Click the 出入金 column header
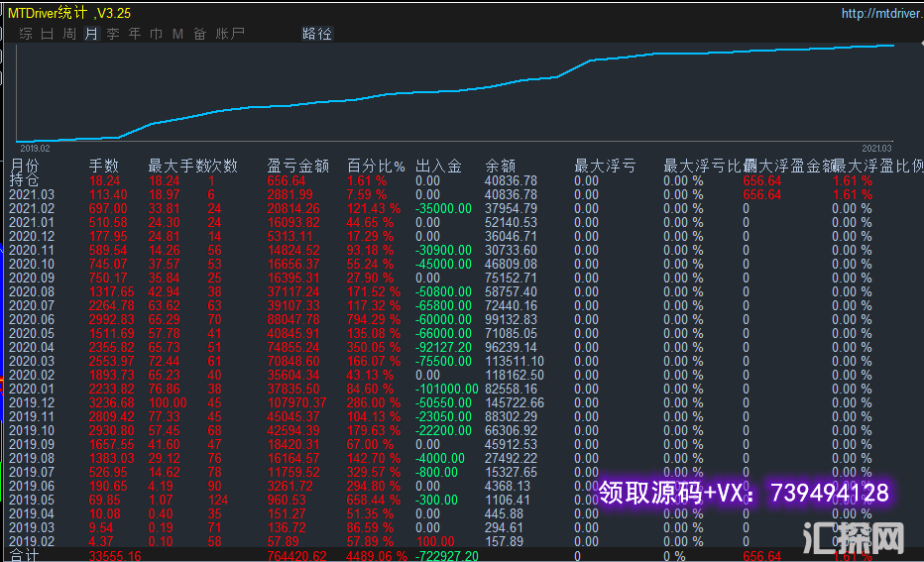The image size is (924, 562). coord(438,166)
